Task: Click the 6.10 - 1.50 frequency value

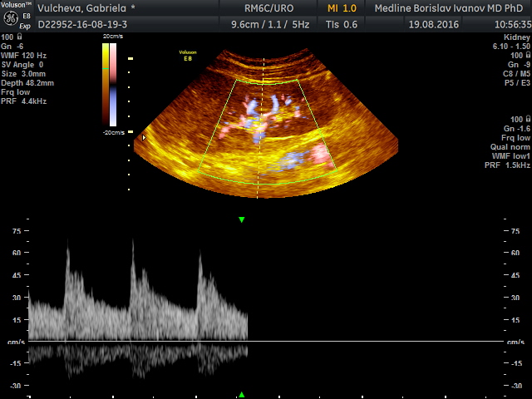Action: 511,47
